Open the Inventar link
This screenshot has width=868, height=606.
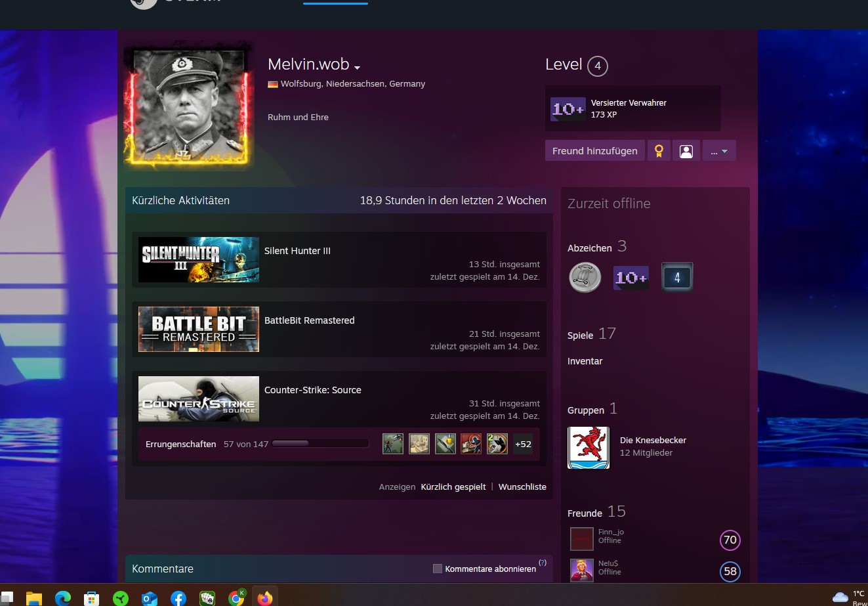coord(585,361)
